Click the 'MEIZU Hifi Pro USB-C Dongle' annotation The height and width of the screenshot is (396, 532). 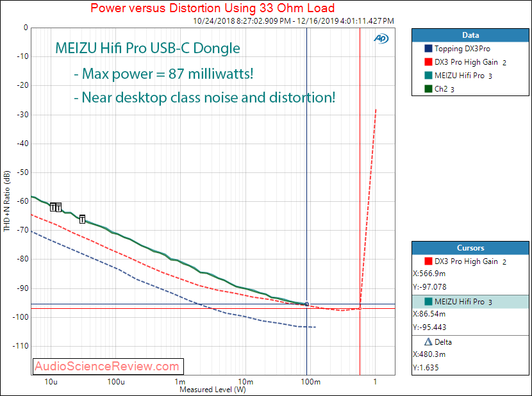147,48
